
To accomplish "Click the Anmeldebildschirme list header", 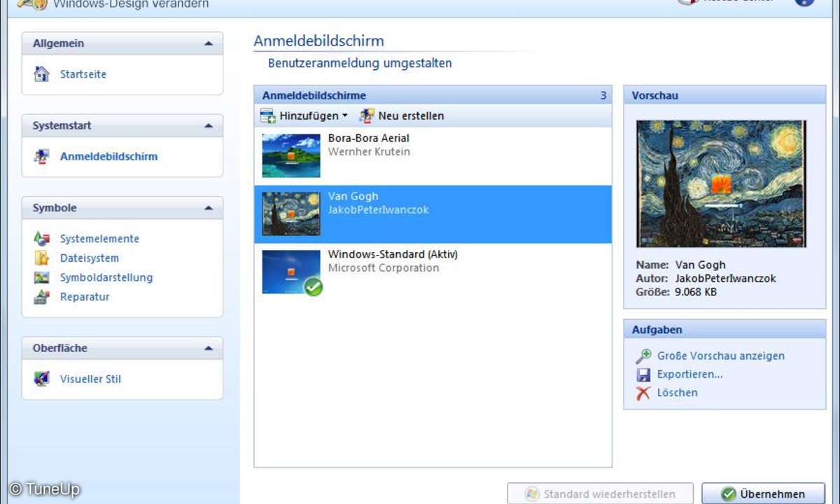I will coord(433,95).
